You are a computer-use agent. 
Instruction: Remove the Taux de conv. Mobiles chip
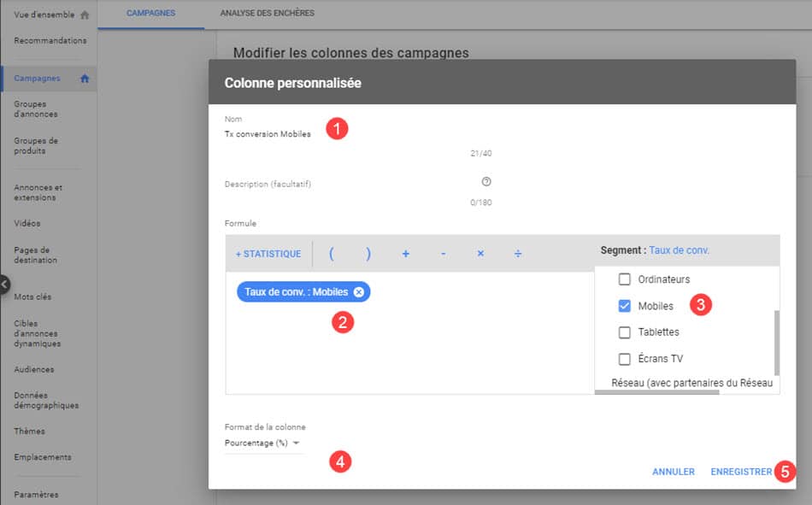click(358, 292)
